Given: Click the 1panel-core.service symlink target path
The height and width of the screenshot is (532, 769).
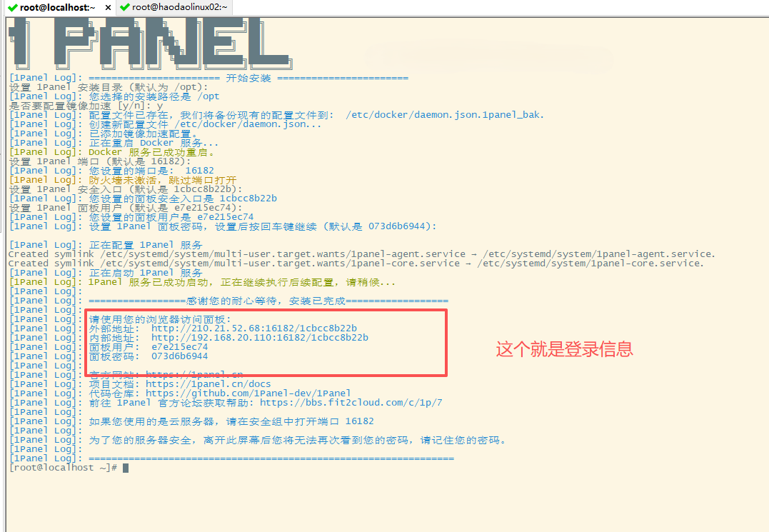Looking at the screenshot, I should point(590,264).
